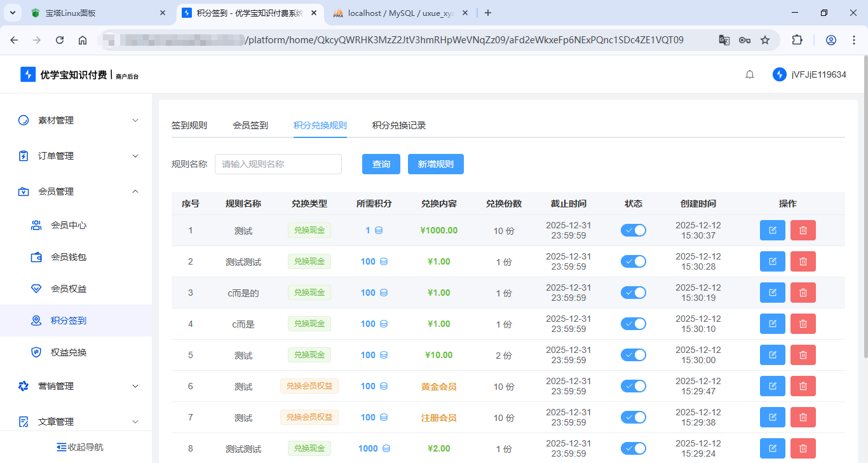Click the browser reload icon
The width and height of the screenshot is (868, 463).
tap(60, 40)
